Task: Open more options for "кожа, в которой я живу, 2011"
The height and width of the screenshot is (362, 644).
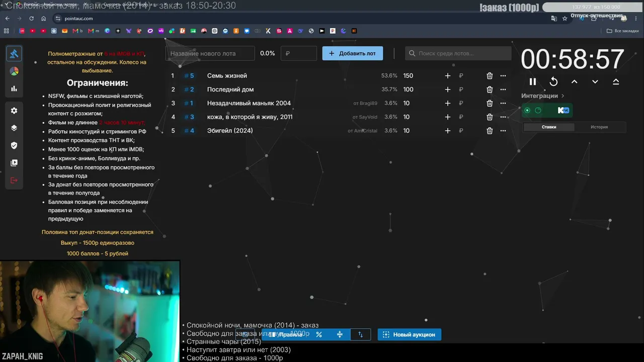Action: 503,117
